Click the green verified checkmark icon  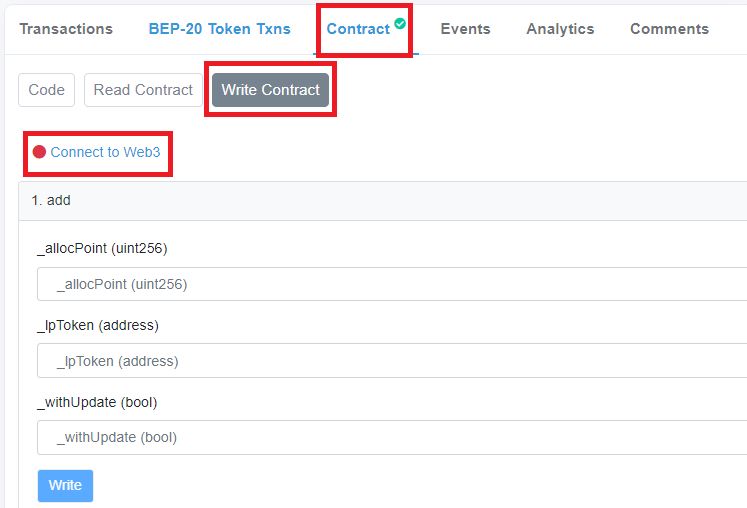(x=400, y=23)
